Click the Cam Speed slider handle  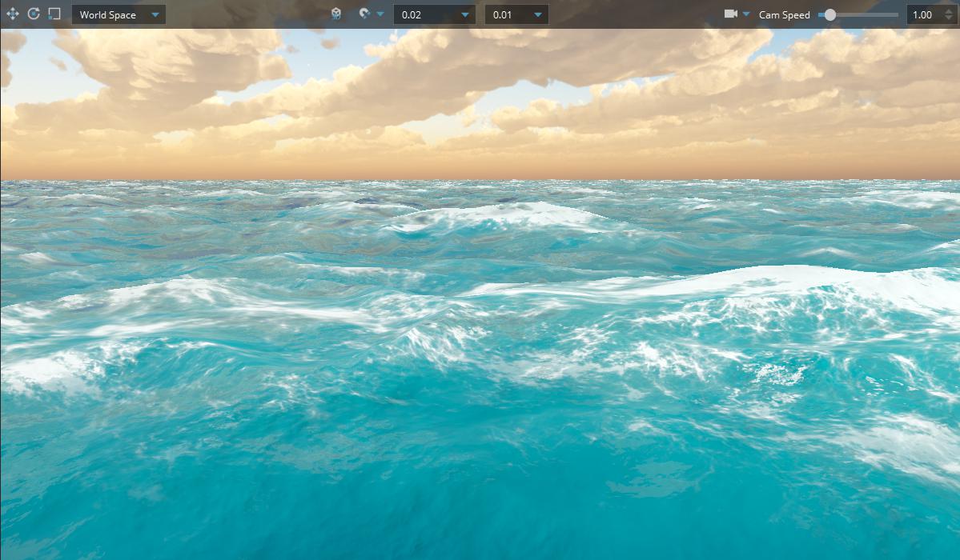pos(829,14)
